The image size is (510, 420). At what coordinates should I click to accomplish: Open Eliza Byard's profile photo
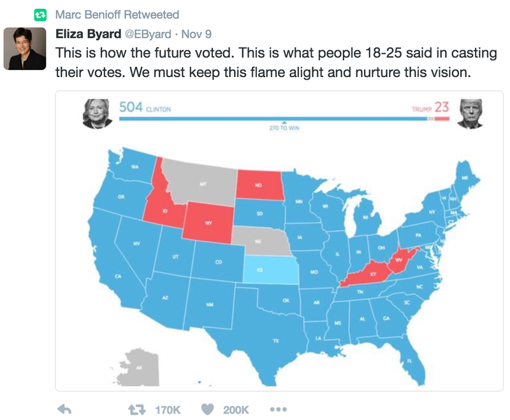point(25,49)
